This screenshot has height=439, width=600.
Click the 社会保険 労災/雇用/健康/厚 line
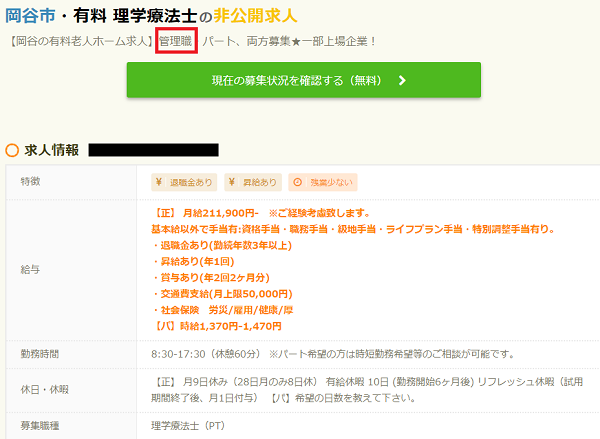pyautogui.click(x=222, y=310)
